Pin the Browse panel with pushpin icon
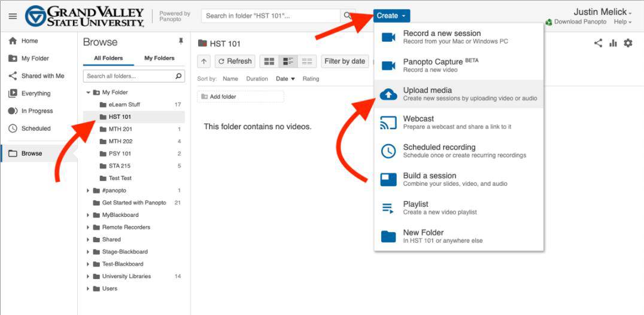Viewport: 644px width, 315px height. point(181,41)
